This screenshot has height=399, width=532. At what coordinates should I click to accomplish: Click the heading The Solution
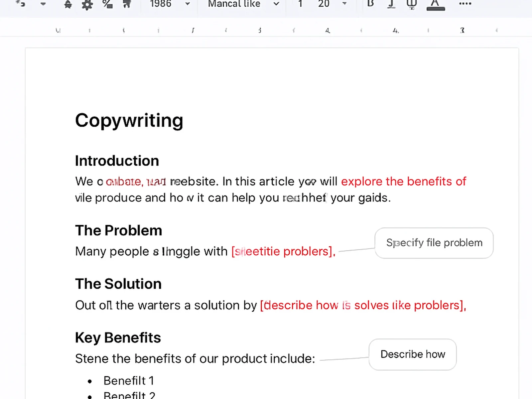click(118, 284)
